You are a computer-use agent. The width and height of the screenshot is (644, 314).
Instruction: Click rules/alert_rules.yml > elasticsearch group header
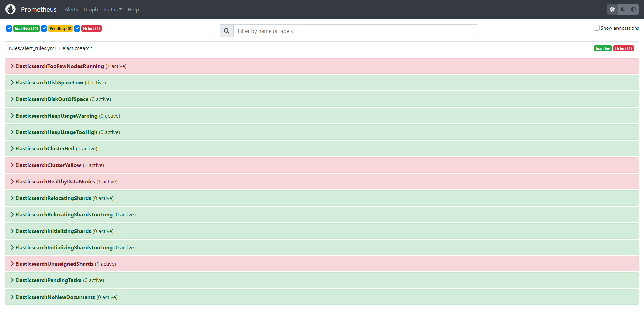tap(322, 48)
